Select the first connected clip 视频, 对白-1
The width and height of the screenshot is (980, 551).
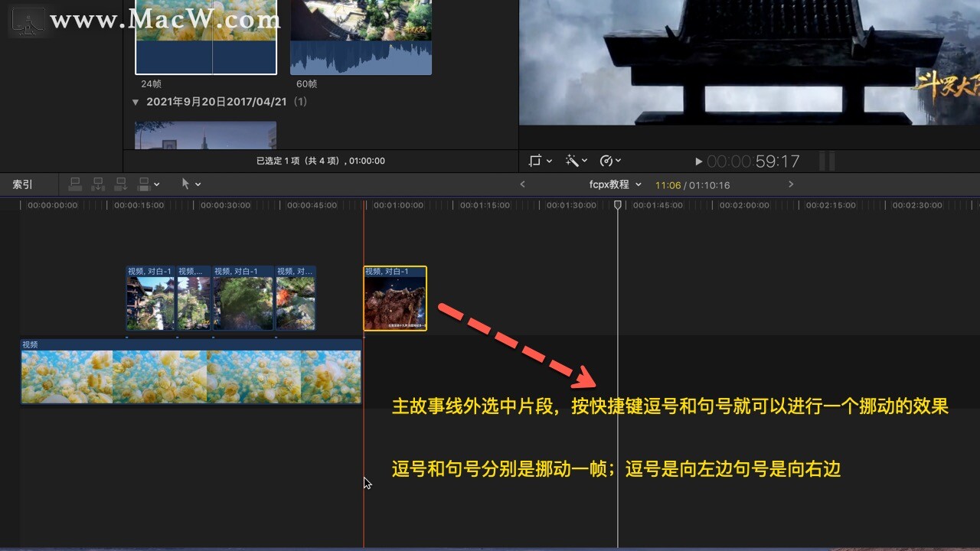(x=151, y=298)
